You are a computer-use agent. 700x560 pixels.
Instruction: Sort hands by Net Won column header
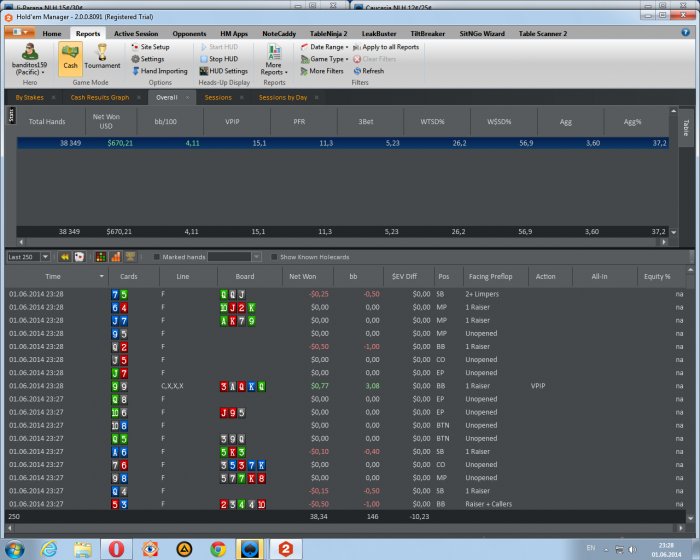[x=303, y=276]
